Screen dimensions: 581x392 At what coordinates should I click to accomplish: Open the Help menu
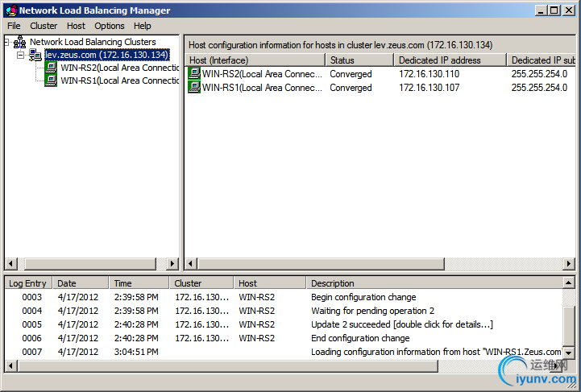click(x=143, y=26)
